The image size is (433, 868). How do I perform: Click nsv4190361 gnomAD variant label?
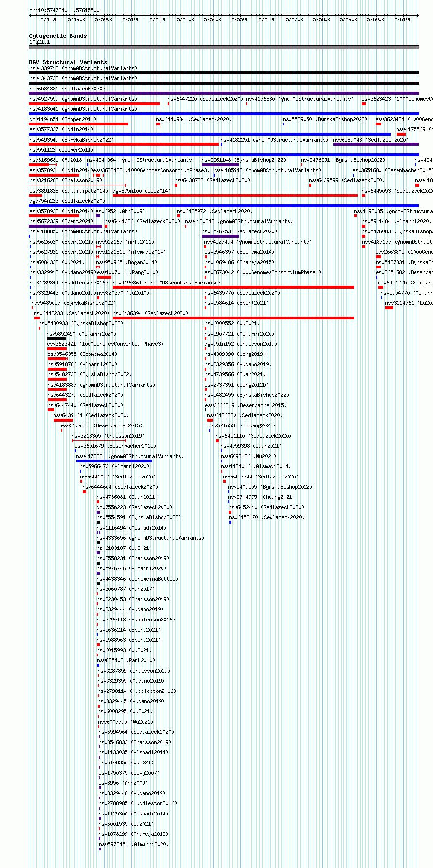[x=166, y=283]
